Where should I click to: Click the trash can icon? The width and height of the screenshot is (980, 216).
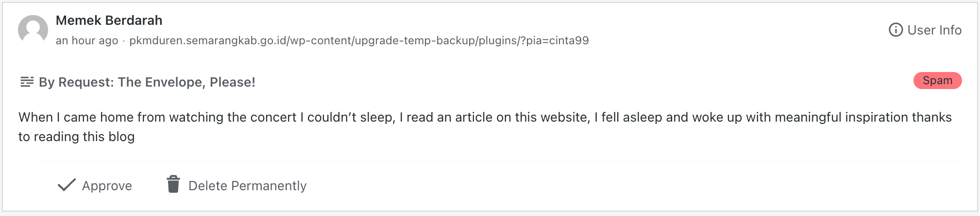(173, 185)
